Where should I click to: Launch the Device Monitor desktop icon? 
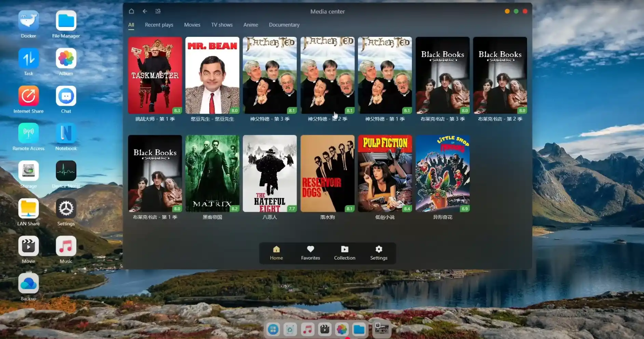(66, 171)
